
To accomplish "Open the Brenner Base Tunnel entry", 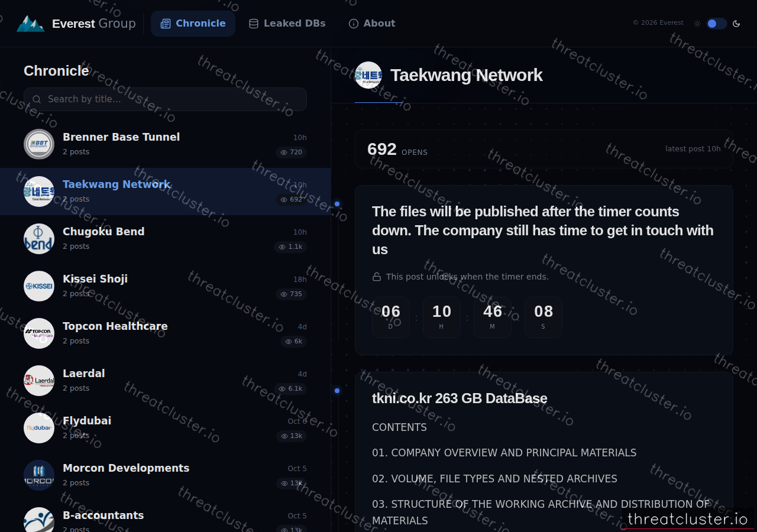I will pyautogui.click(x=165, y=144).
